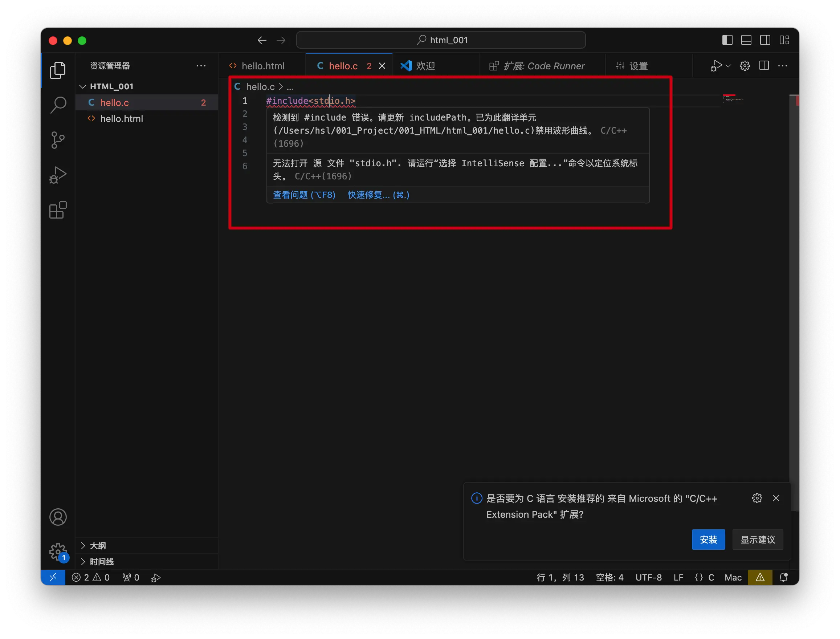Open the remote window status bar button

pyautogui.click(x=53, y=577)
